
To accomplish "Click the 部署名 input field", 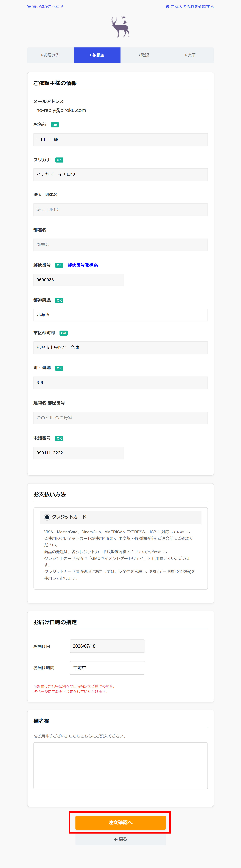I will (120, 245).
